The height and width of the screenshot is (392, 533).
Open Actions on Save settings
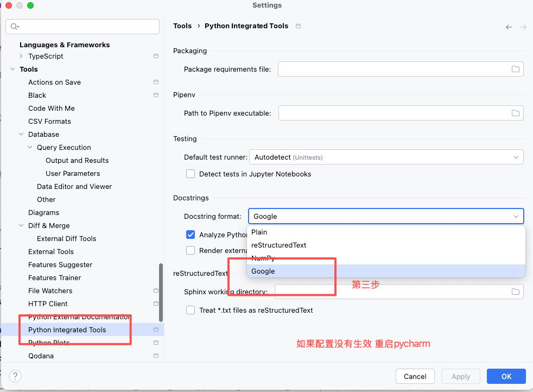(54, 83)
